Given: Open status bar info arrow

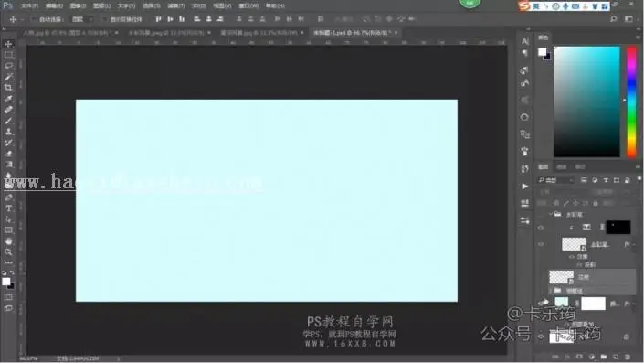Looking at the screenshot, I should 118,358.
